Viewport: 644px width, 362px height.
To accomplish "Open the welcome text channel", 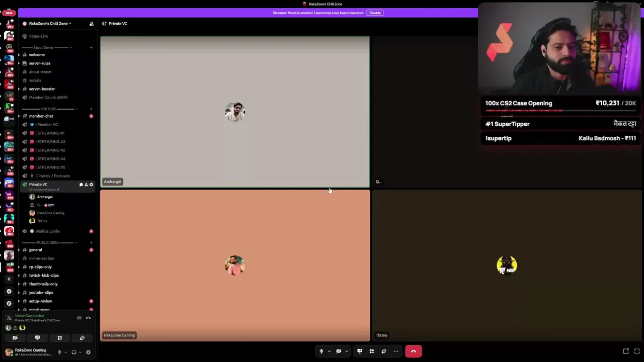I will [37, 55].
